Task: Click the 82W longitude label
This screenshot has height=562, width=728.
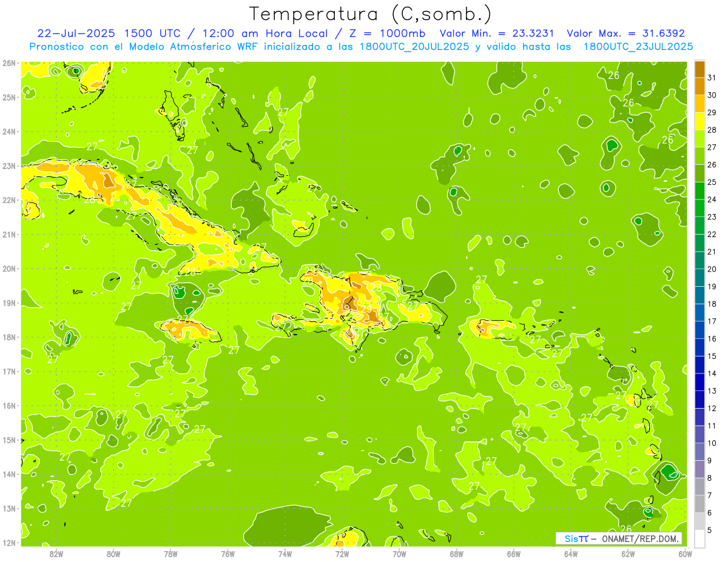Action: click(x=56, y=553)
